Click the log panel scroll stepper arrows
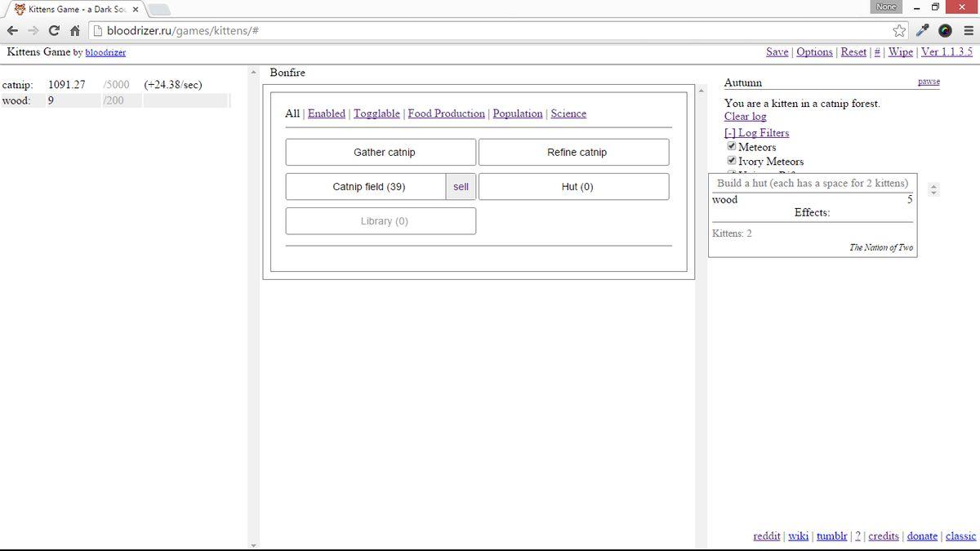 934,189
